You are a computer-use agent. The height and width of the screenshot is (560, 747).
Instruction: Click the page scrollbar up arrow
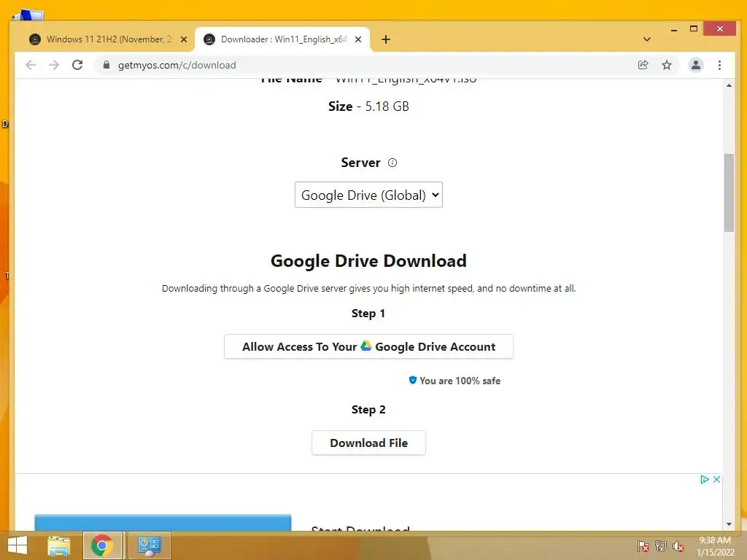coord(729,86)
